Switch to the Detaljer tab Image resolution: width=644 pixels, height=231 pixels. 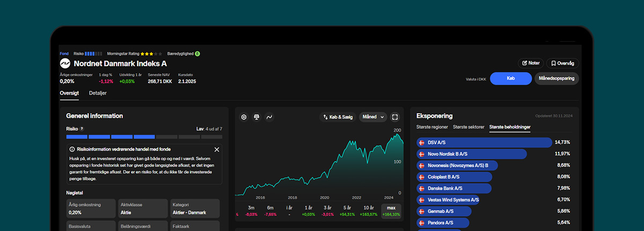98,93
